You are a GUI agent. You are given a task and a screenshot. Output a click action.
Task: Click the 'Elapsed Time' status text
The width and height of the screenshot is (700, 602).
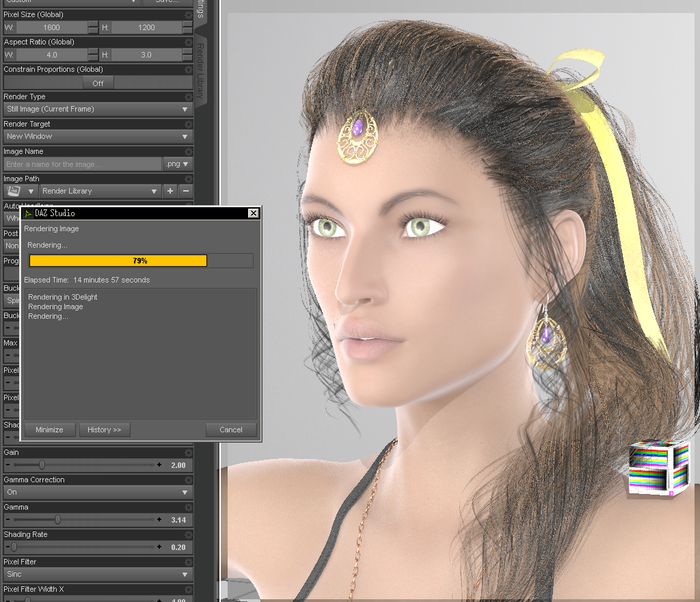87,280
